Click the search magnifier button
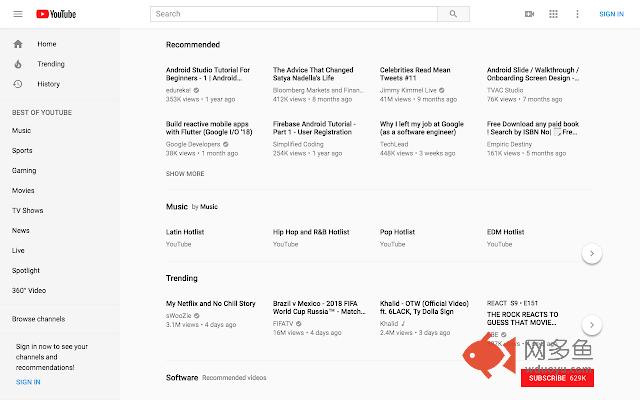 [453, 14]
